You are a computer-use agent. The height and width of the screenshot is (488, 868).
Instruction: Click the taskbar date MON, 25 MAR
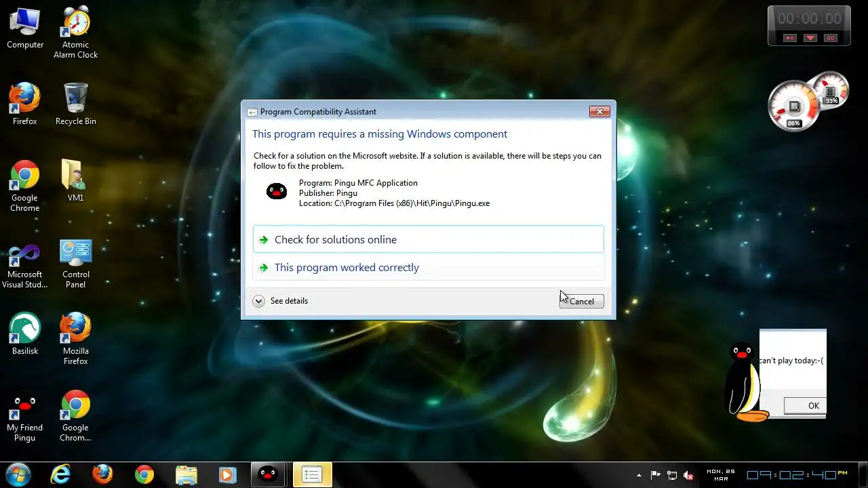click(720, 475)
